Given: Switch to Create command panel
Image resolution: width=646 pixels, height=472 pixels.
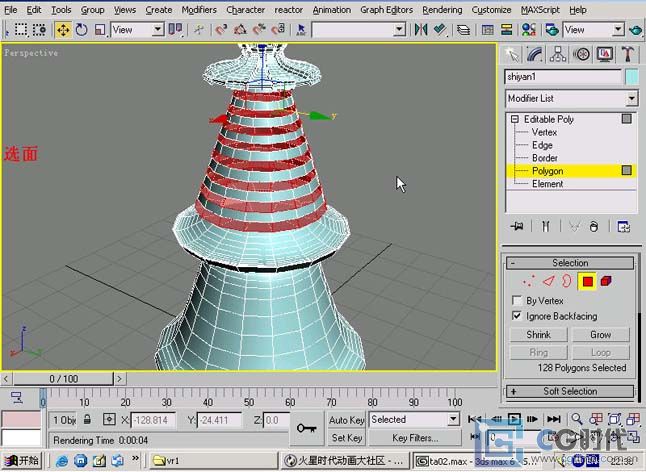Looking at the screenshot, I should 512,54.
